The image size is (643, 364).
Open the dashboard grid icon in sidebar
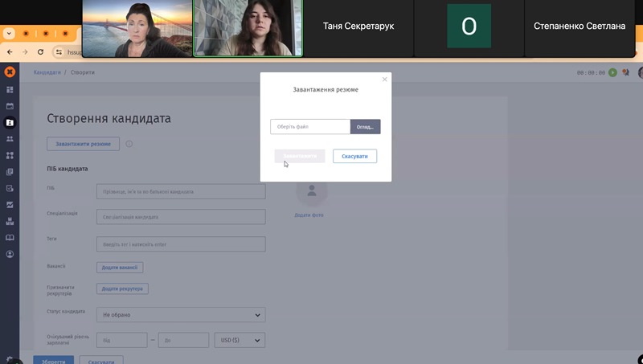(10, 90)
